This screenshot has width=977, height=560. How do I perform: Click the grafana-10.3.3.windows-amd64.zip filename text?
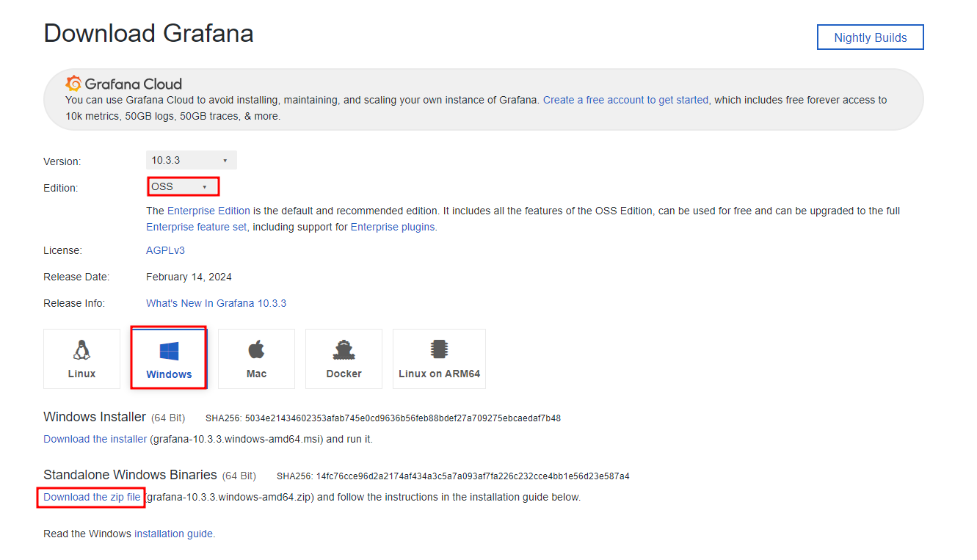[x=229, y=497]
